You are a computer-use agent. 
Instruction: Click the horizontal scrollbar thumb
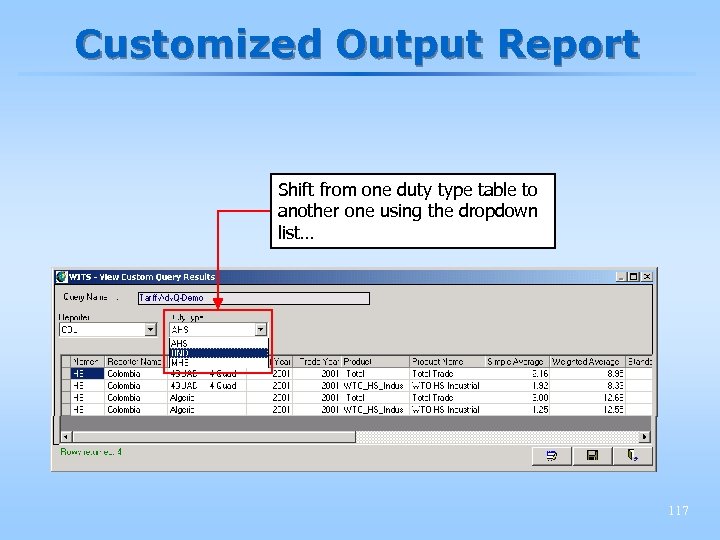[214, 437]
